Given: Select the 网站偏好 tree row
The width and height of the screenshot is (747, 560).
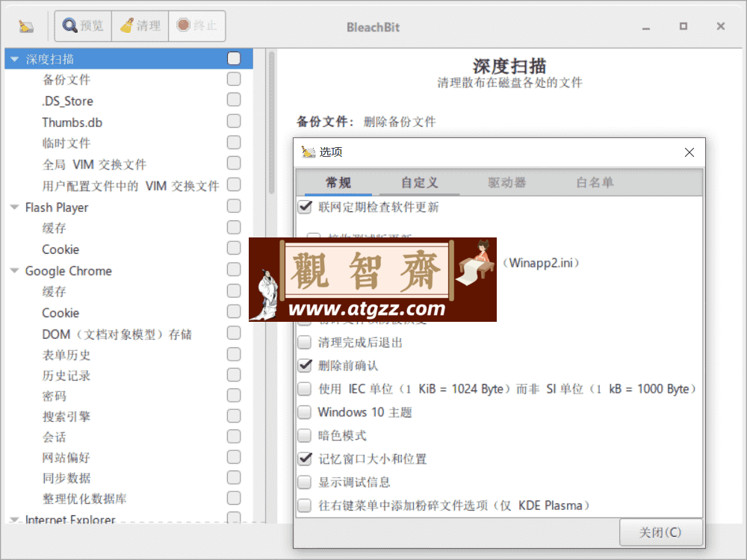Looking at the screenshot, I should pos(128,458).
